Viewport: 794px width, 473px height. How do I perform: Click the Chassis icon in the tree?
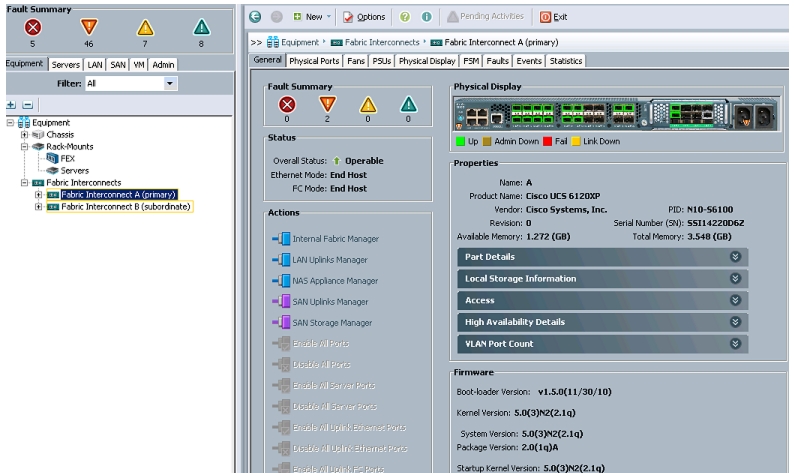tap(38, 135)
